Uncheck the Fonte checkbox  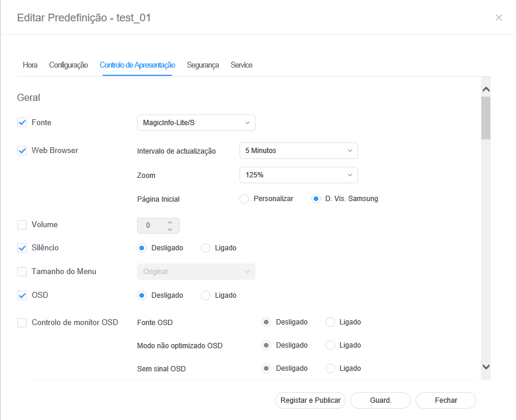[22, 123]
